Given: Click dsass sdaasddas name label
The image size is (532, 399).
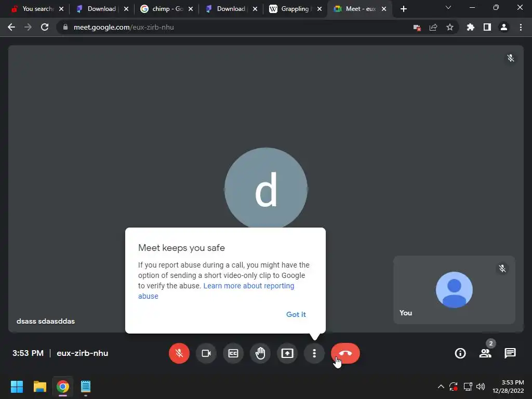Looking at the screenshot, I should (46, 321).
